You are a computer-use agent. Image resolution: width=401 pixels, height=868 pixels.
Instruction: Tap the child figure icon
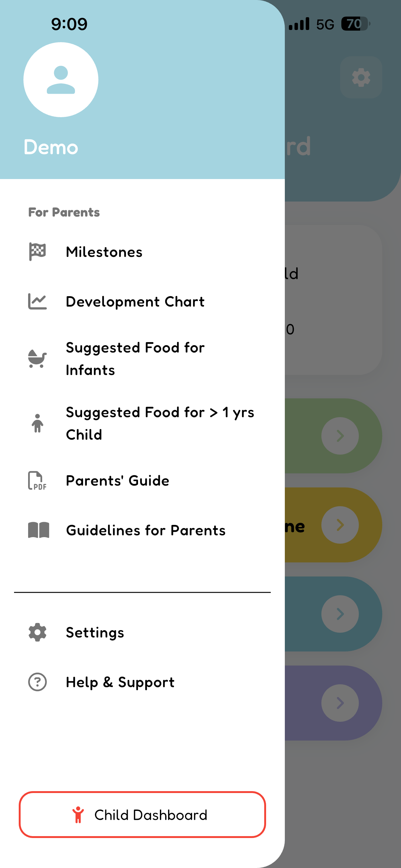click(37, 423)
